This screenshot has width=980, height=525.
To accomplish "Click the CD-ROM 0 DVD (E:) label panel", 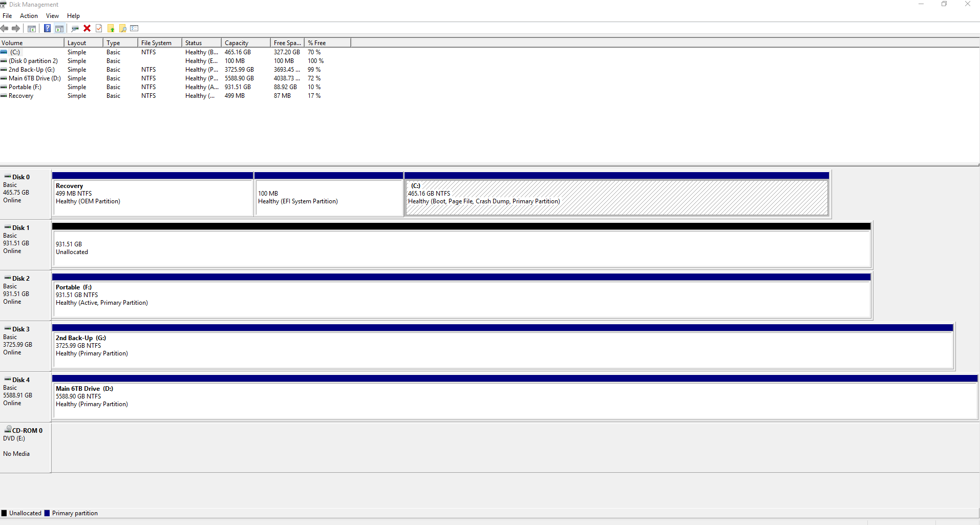I will click(25, 448).
